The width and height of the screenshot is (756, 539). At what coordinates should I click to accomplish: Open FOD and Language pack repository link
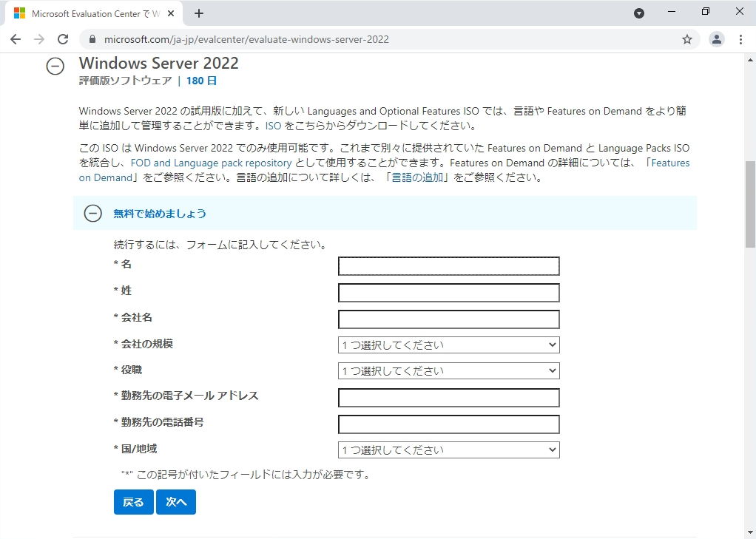tap(211, 163)
